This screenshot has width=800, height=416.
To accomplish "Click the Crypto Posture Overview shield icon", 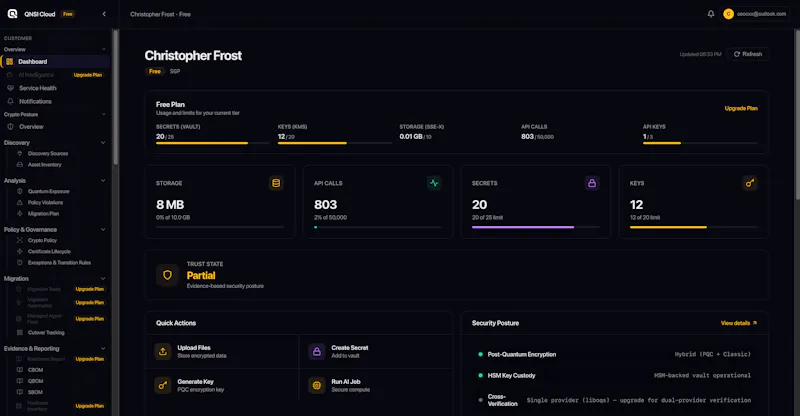I will coord(10,127).
